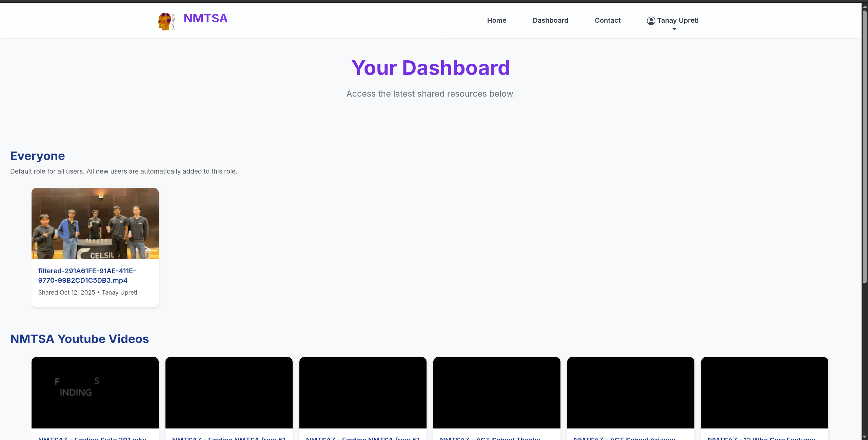Screen dimensions: 868x440
Task: Click the NMTSA head logo icon
Action: (x=166, y=21)
